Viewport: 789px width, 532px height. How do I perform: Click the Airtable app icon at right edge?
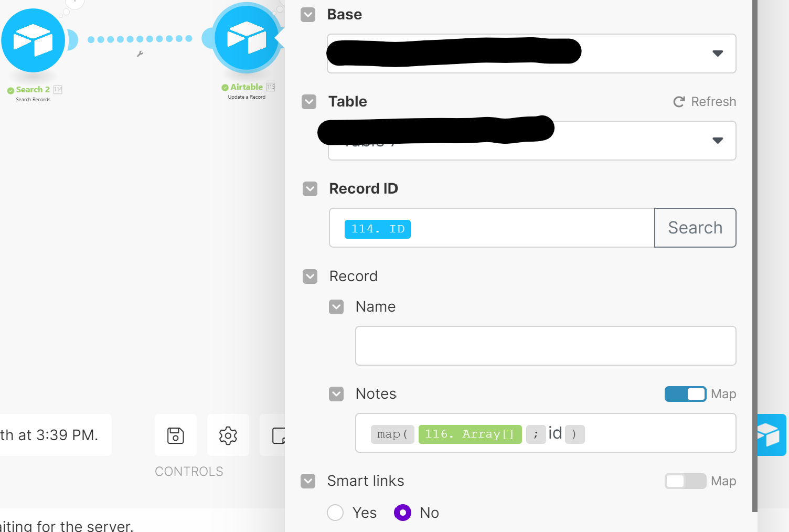tap(772, 435)
